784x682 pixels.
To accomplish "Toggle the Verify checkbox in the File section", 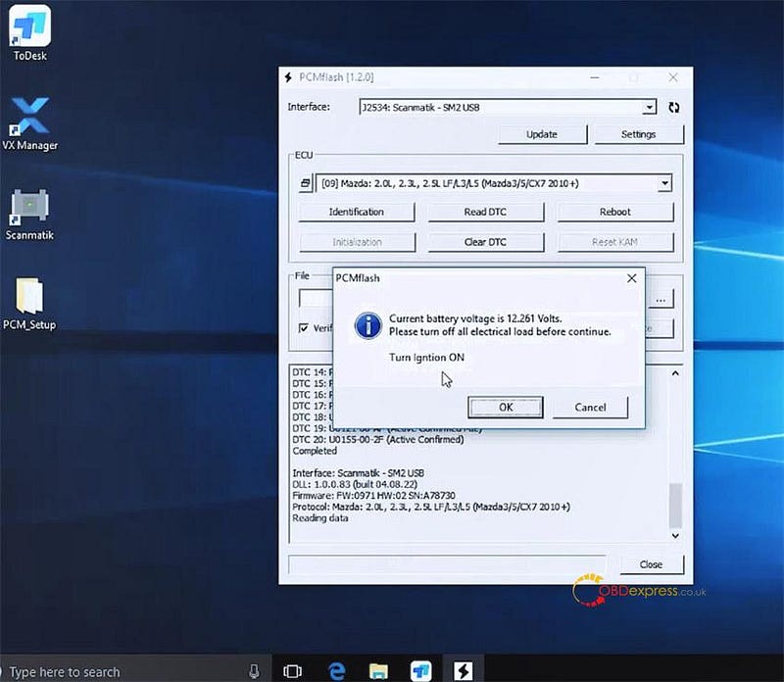I will pos(304,328).
